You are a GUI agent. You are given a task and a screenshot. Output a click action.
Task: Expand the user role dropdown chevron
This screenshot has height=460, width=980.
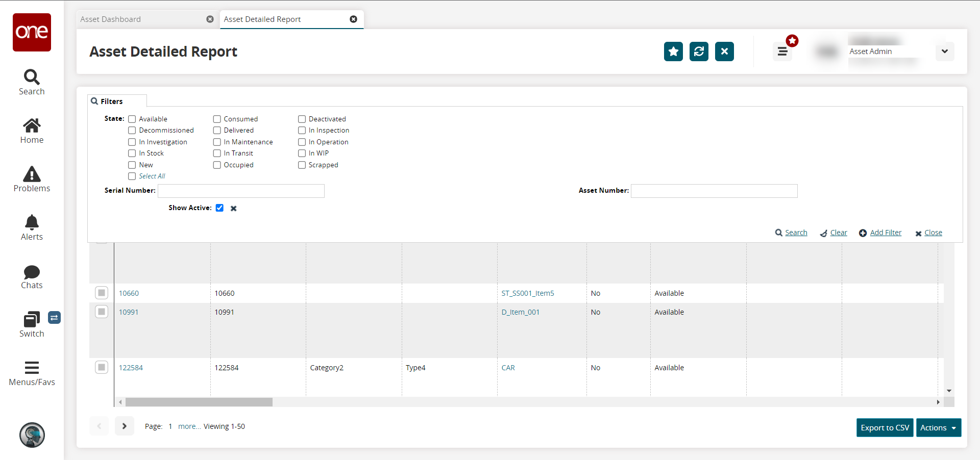point(945,52)
